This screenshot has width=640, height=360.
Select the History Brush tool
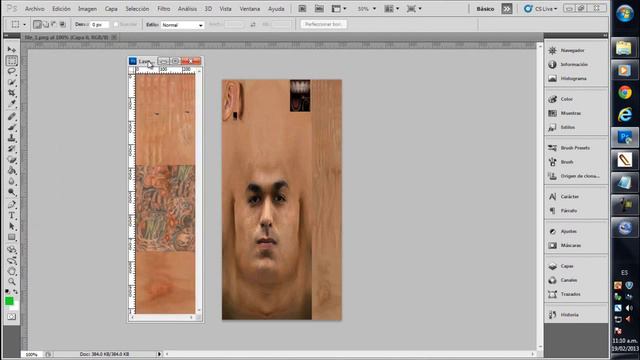(x=11, y=149)
